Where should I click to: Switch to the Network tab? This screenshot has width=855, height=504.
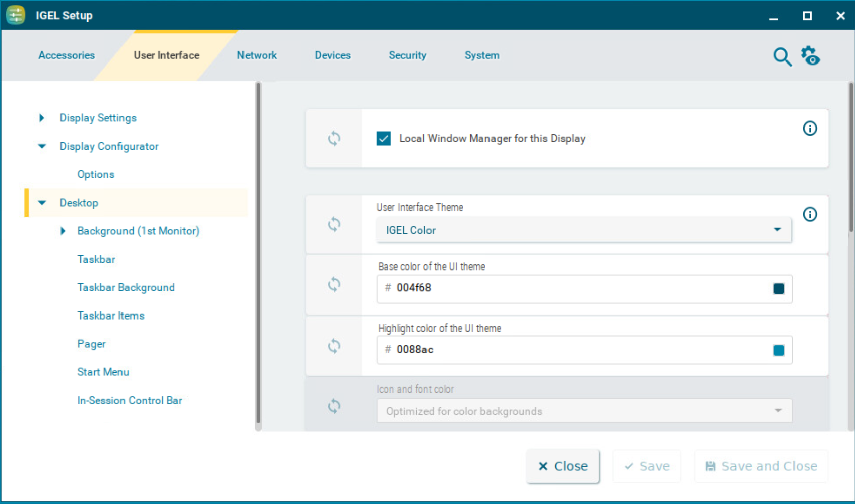(257, 55)
